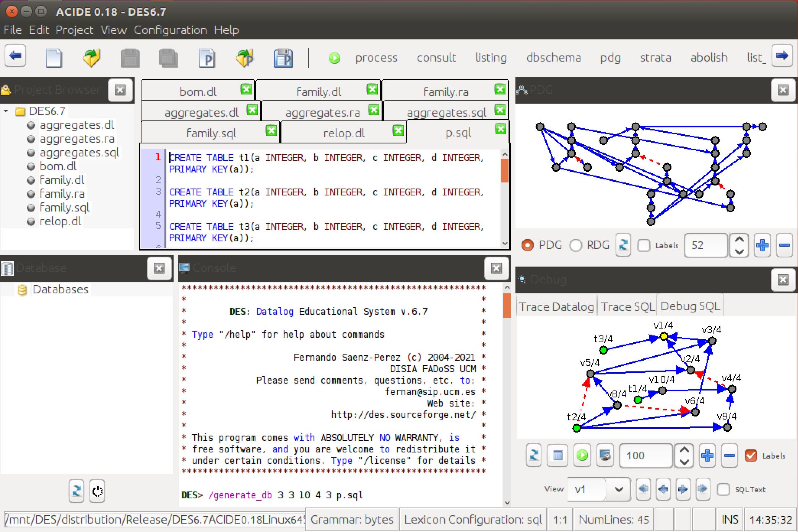This screenshot has height=532, width=798.
Task: Refresh the Debug graph panel
Action: click(534, 456)
